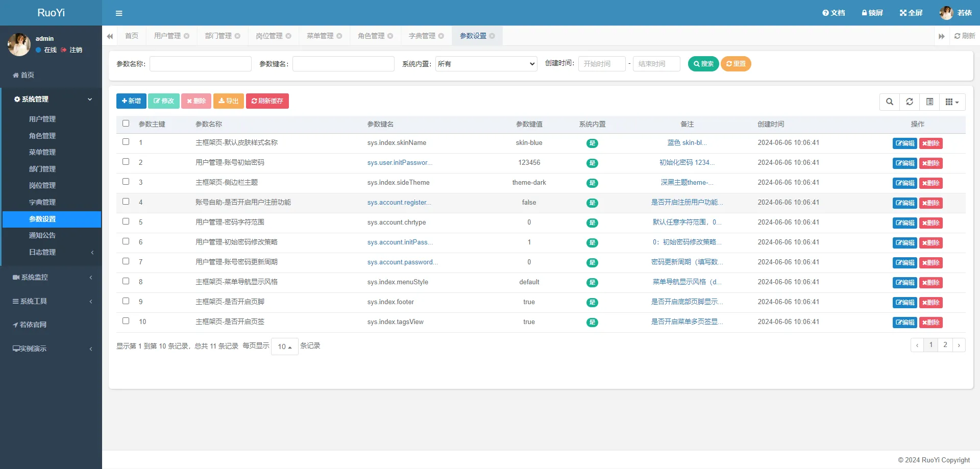Toggle card view icon in table toolbar
This screenshot has width=980, height=469.
[x=930, y=102]
